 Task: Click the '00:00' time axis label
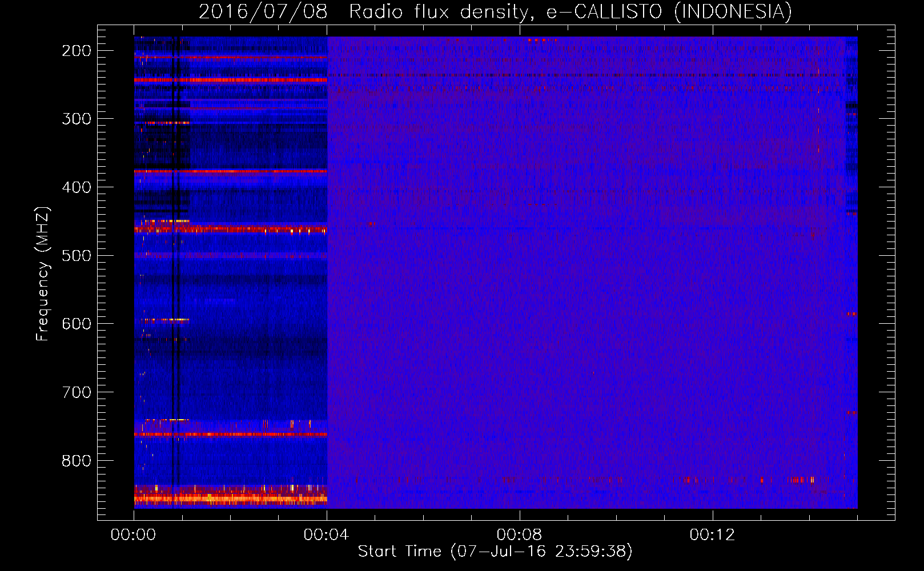tap(134, 534)
